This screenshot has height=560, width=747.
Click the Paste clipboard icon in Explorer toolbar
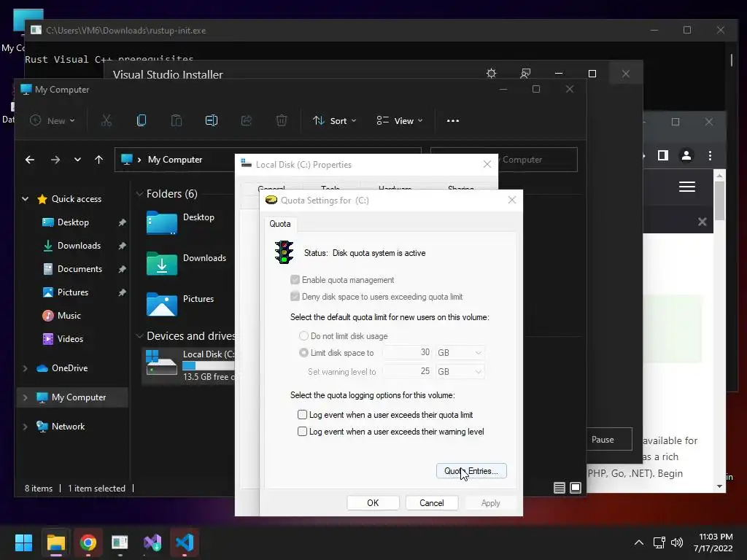coord(177,120)
